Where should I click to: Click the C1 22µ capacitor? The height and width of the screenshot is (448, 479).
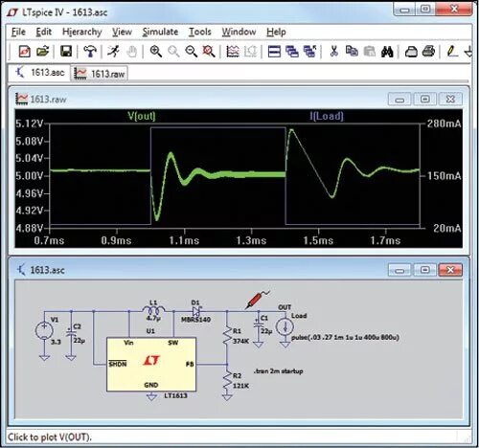coord(258,325)
